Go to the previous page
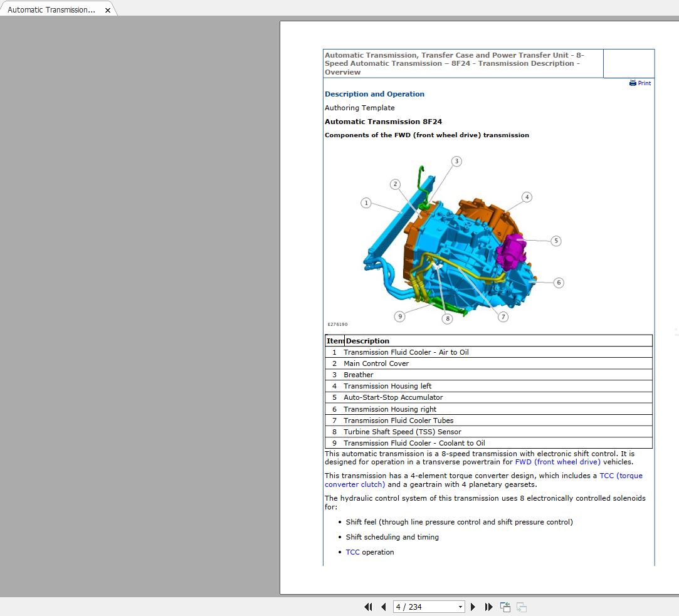Image resolution: width=679 pixels, height=616 pixels. [x=383, y=607]
